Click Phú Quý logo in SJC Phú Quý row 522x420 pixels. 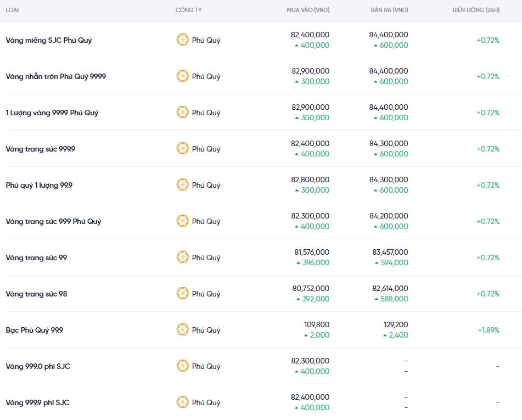tap(182, 40)
